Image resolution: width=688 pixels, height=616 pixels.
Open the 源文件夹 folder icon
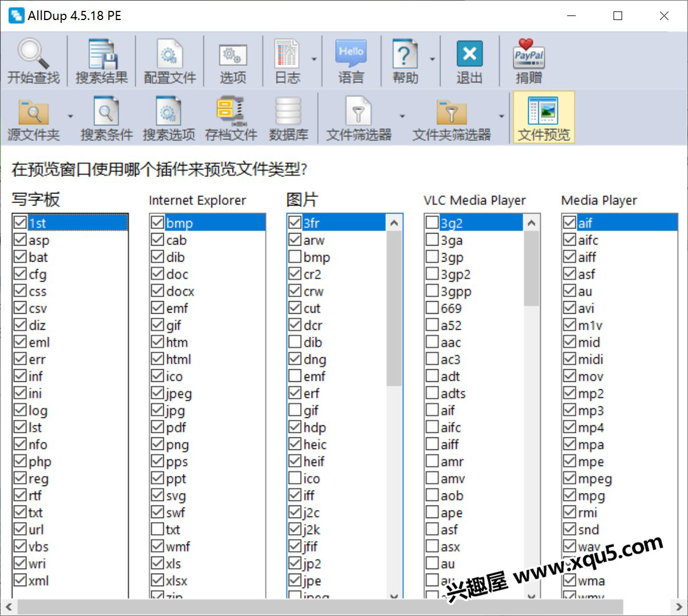[33, 111]
